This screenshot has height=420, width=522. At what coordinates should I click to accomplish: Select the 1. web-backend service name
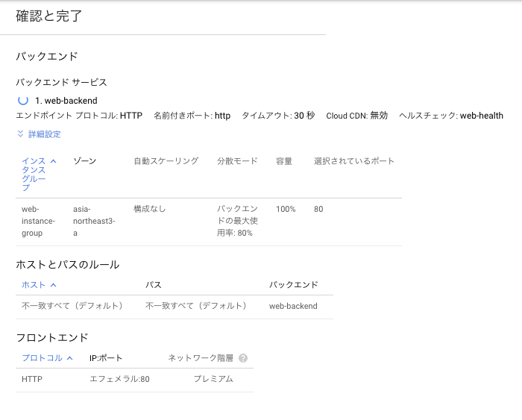(66, 101)
